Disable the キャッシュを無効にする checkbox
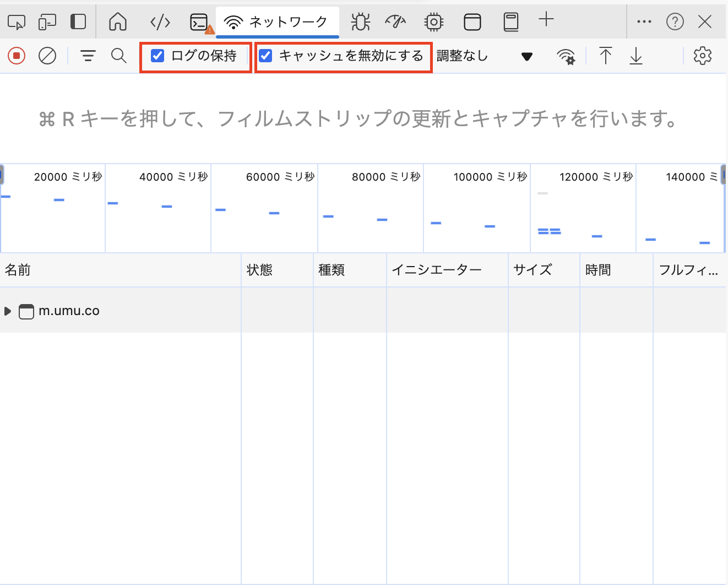 tap(265, 56)
